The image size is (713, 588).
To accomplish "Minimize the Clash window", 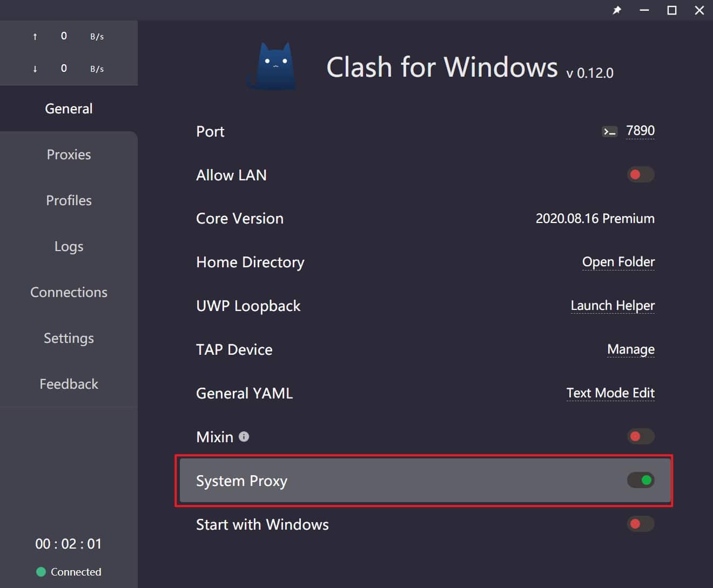I will pyautogui.click(x=644, y=10).
